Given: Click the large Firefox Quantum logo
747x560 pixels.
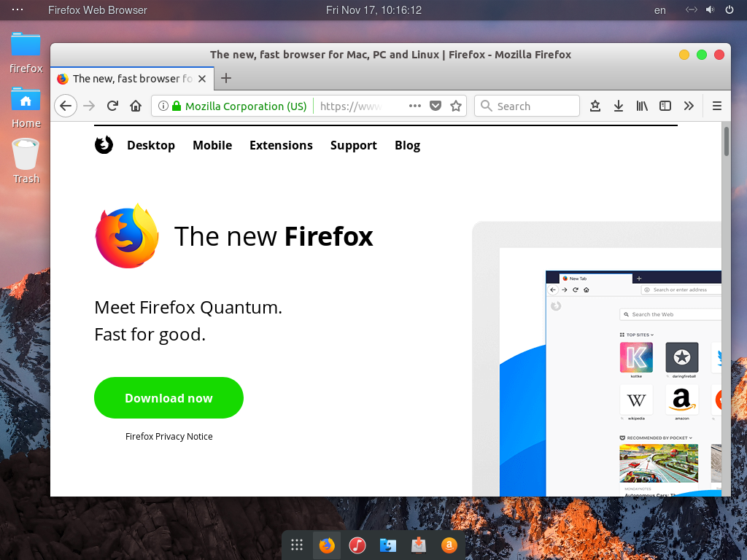Looking at the screenshot, I should [127, 236].
